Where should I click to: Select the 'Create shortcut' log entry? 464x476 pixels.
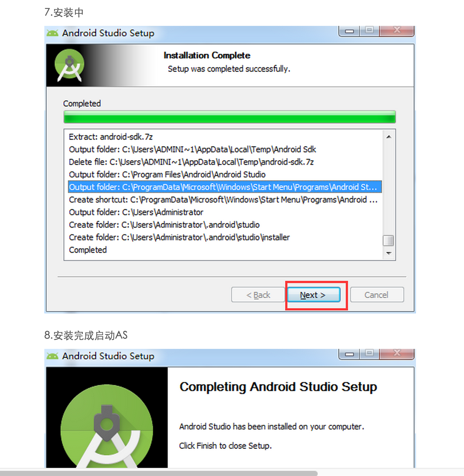[223, 200]
